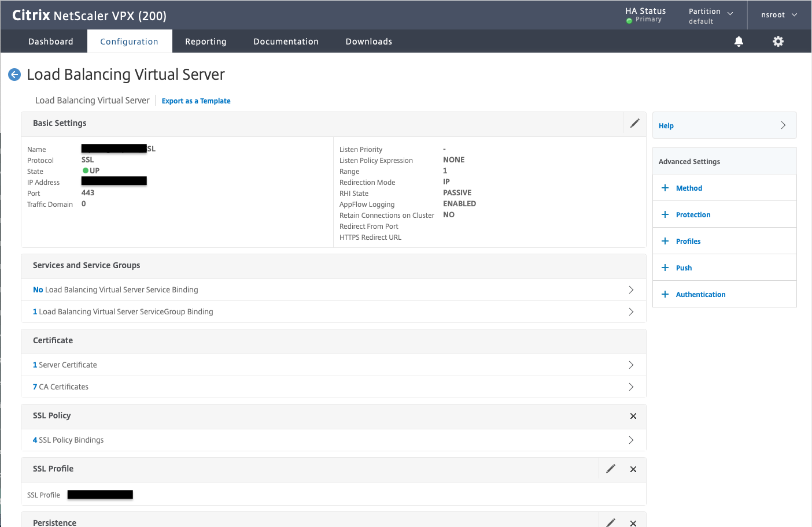Click the Push advanced setting label
Image resolution: width=812 pixels, height=527 pixels.
coord(684,268)
